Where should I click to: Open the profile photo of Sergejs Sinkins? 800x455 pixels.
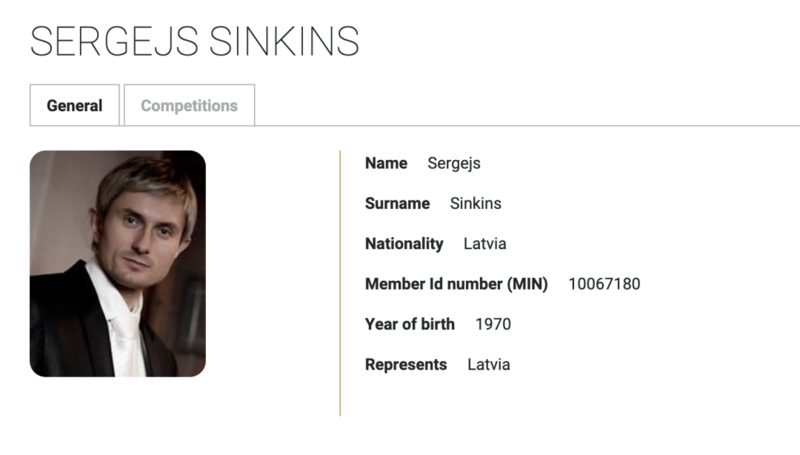point(118,264)
